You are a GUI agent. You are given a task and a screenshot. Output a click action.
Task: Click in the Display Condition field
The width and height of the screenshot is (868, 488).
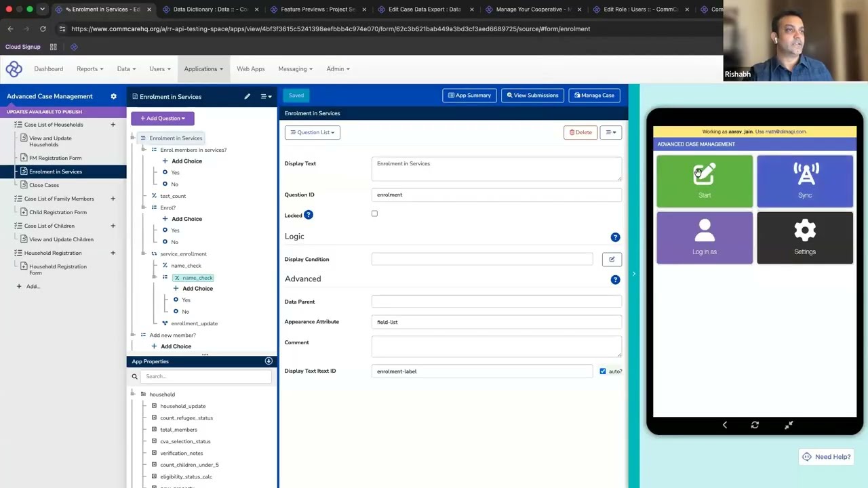click(482, 259)
